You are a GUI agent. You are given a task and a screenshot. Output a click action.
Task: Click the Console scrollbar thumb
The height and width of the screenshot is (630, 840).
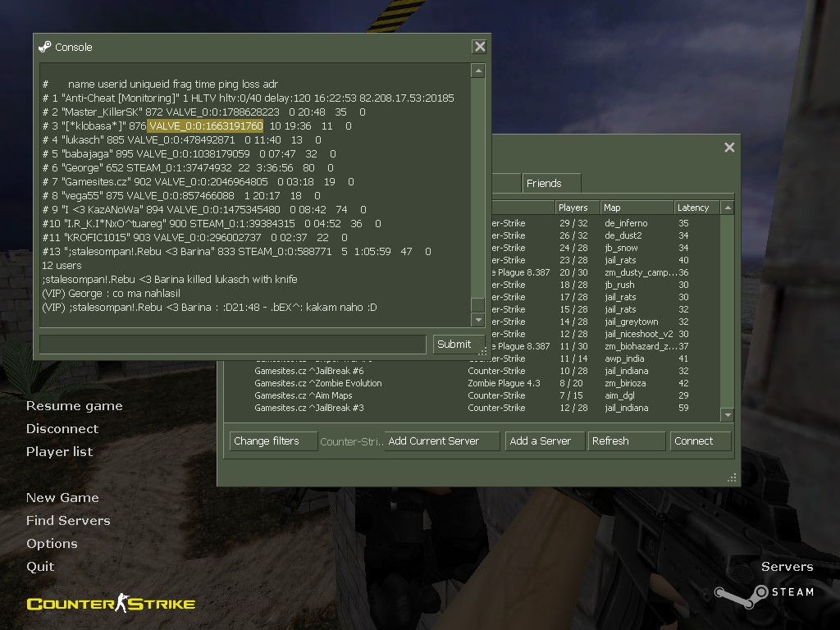[x=478, y=304]
